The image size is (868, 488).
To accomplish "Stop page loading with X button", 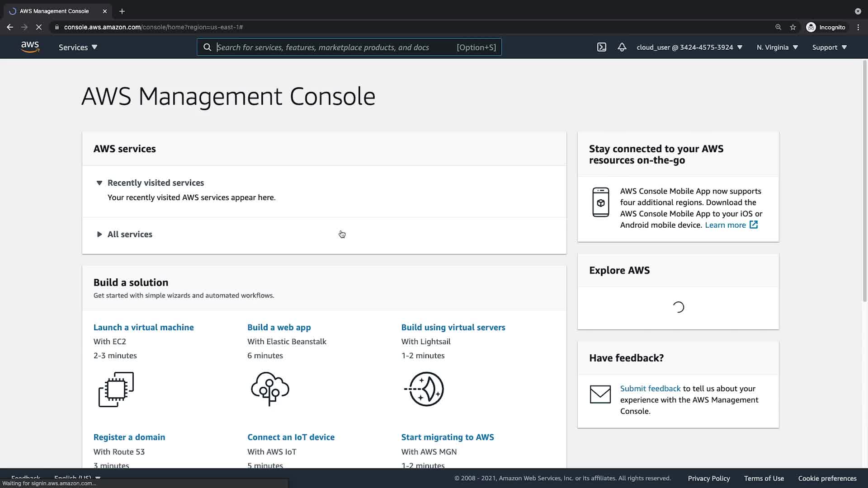I will point(39,27).
